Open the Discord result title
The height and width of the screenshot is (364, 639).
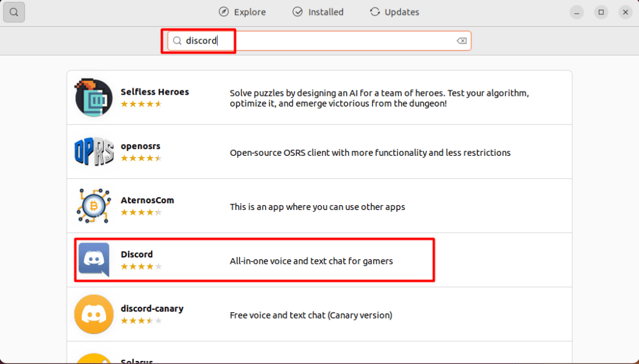[137, 254]
